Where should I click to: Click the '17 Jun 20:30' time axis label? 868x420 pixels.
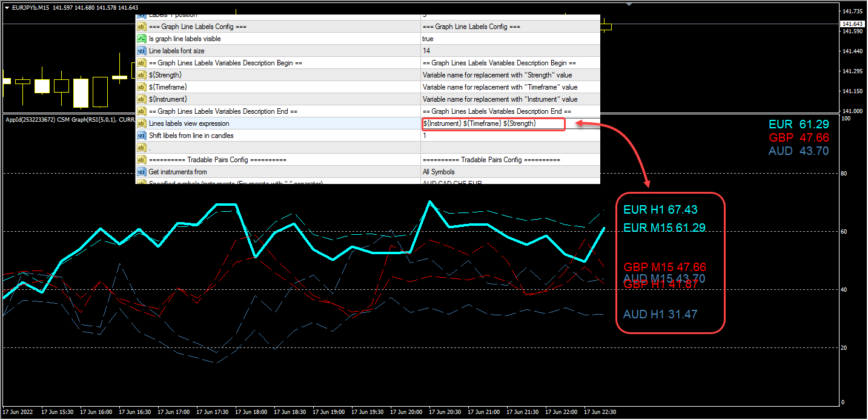click(445, 412)
